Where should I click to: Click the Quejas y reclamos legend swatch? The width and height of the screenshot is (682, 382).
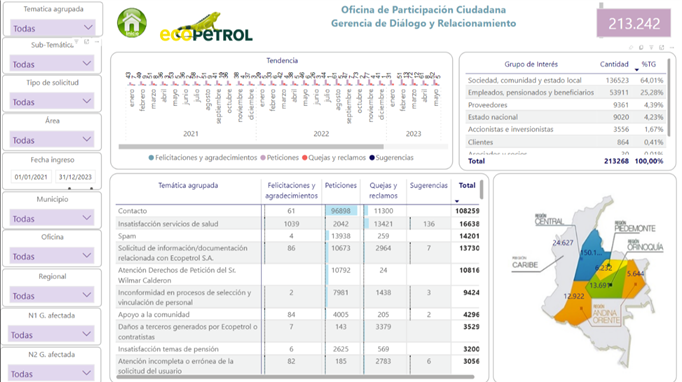(304, 157)
